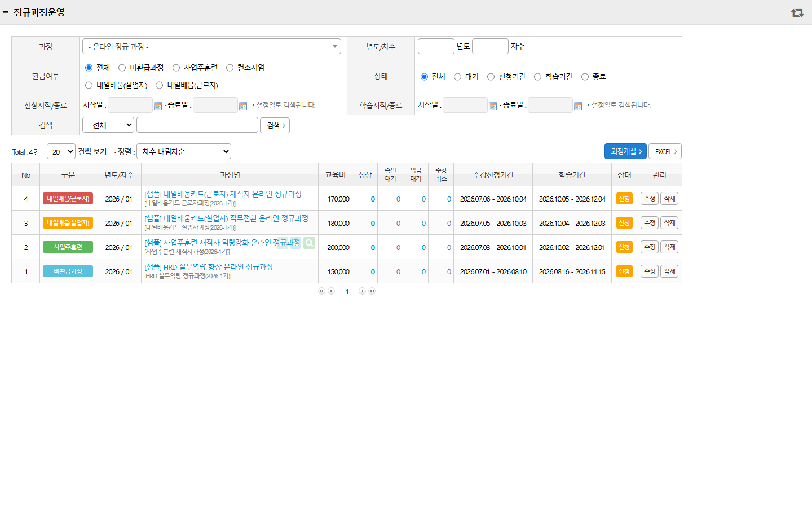
Task: Click page number 1 in pagination
Action: (x=347, y=292)
